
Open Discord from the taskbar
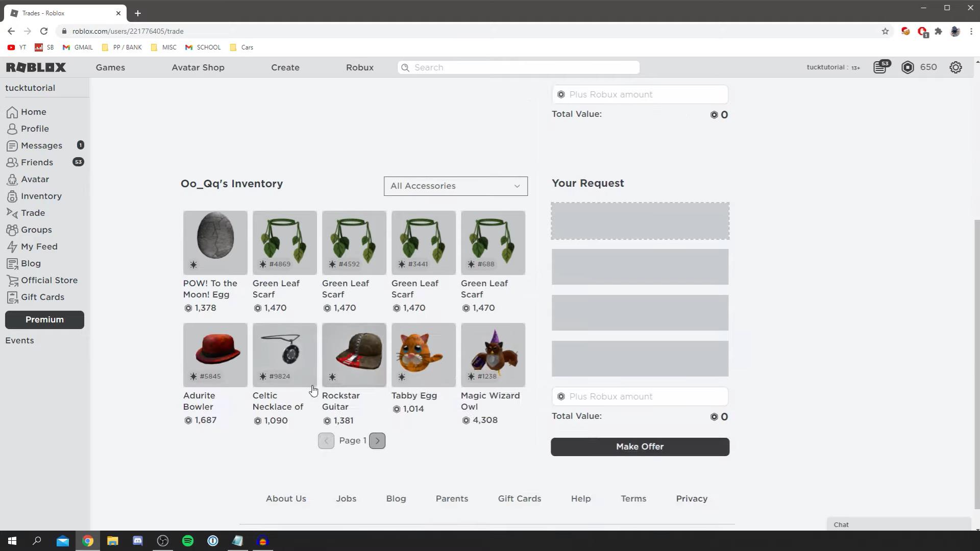pos(138,541)
